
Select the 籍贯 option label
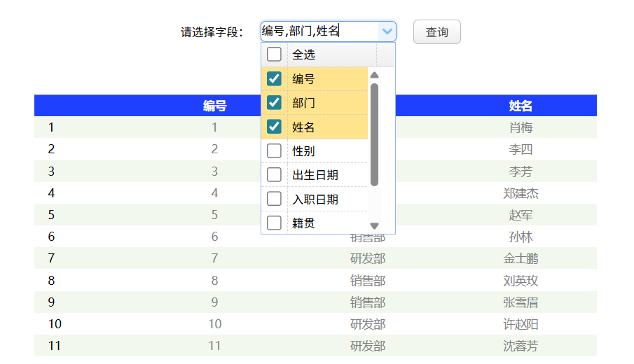click(303, 223)
